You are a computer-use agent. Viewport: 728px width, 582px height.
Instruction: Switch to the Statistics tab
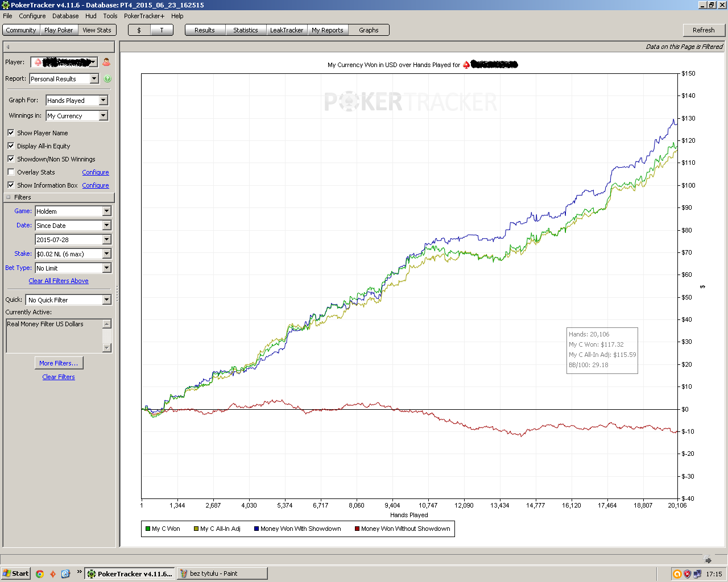coord(246,30)
